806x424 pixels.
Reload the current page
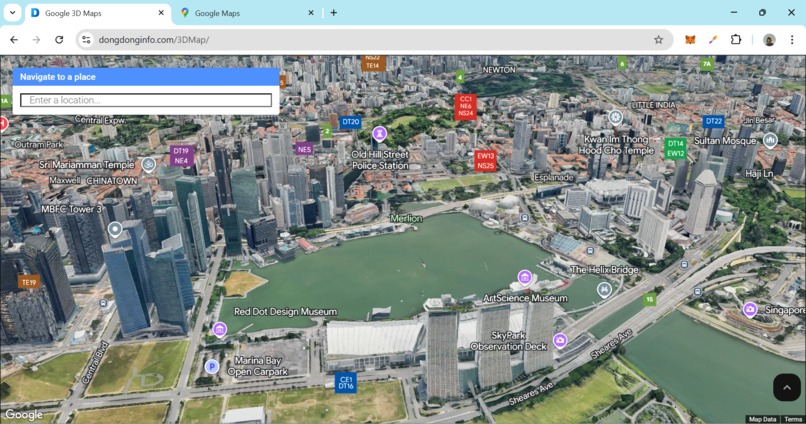59,40
